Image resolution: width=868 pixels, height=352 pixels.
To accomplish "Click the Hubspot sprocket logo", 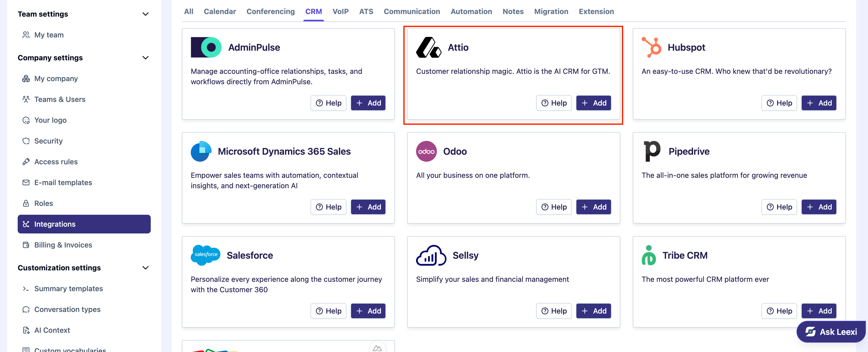I will 651,47.
